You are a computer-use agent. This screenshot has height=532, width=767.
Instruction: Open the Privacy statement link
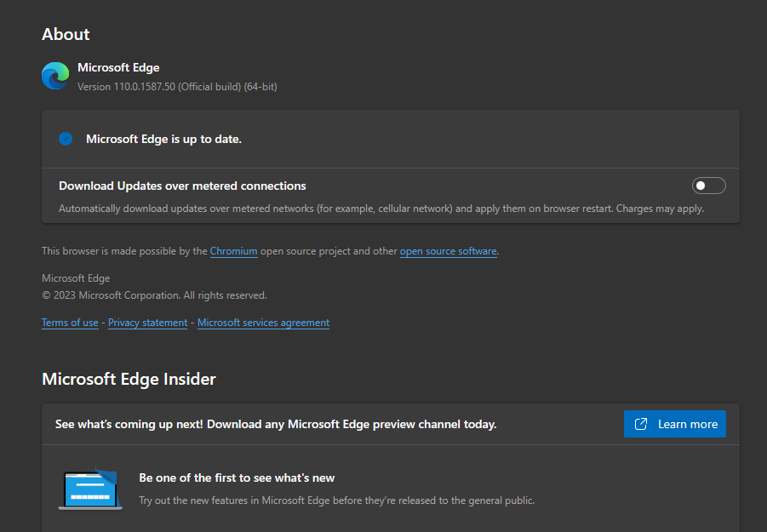[x=147, y=323]
